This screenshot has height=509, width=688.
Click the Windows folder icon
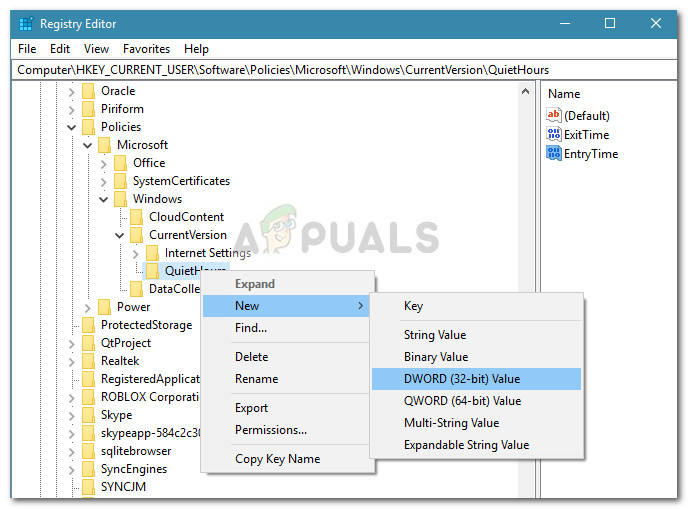pos(120,199)
